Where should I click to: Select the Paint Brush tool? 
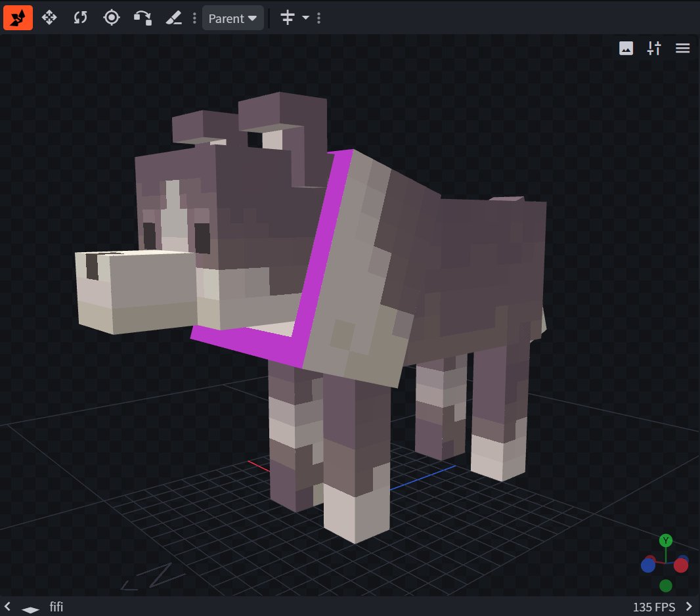(173, 18)
